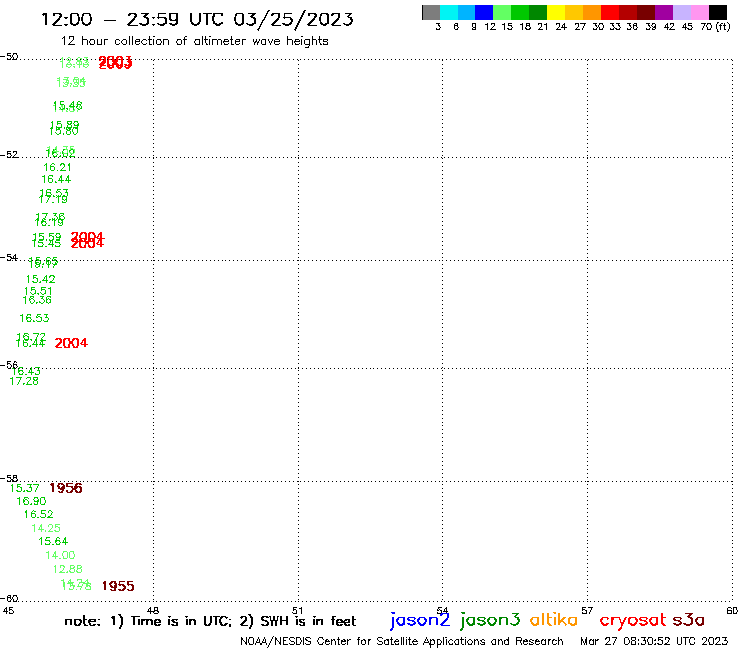The width and height of the screenshot is (740, 650).
Task: Click subtitle '12 hour collection of altimeter wave heights'
Action: (194, 41)
